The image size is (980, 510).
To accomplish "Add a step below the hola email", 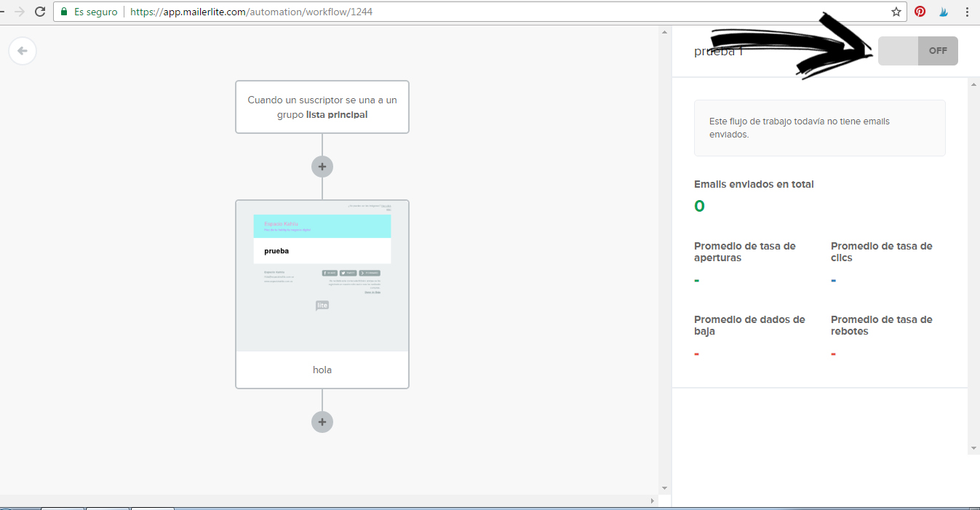I will (x=322, y=422).
